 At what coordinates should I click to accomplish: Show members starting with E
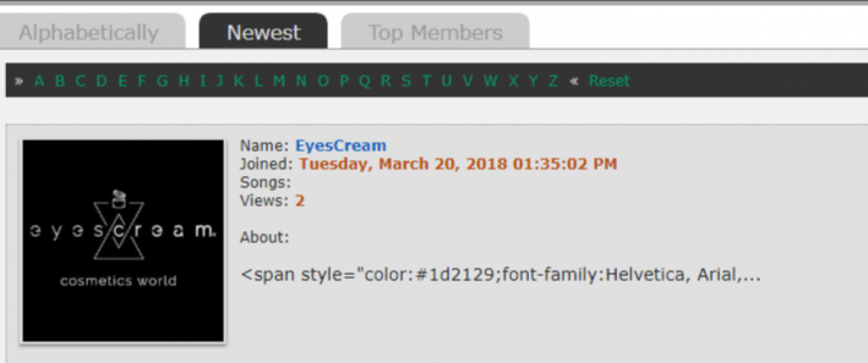click(123, 81)
